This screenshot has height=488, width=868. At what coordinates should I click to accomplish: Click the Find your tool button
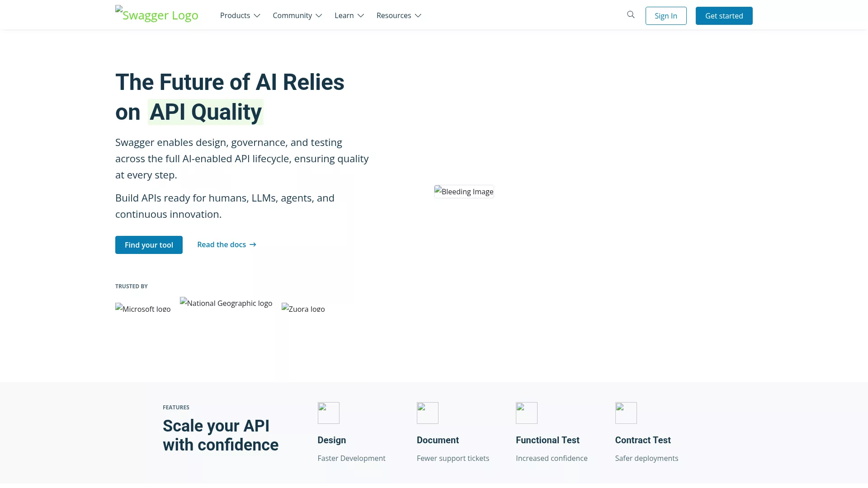pyautogui.click(x=149, y=245)
